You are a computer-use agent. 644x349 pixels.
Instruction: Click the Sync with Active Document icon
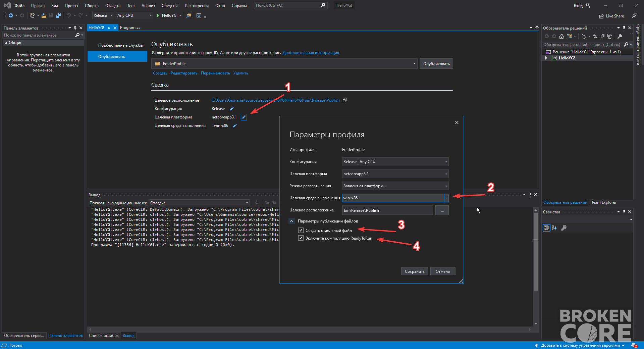(x=595, y=36)
